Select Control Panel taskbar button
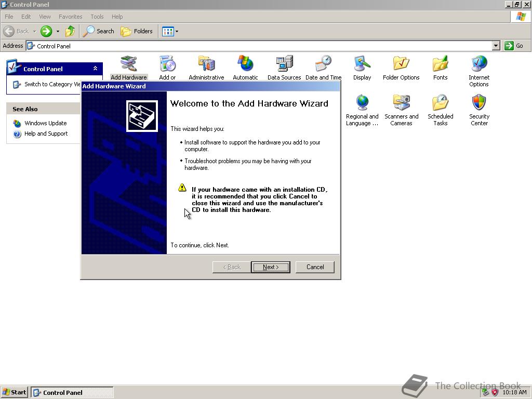Viewport: 532px width, 399px height. tap(72, 393)
